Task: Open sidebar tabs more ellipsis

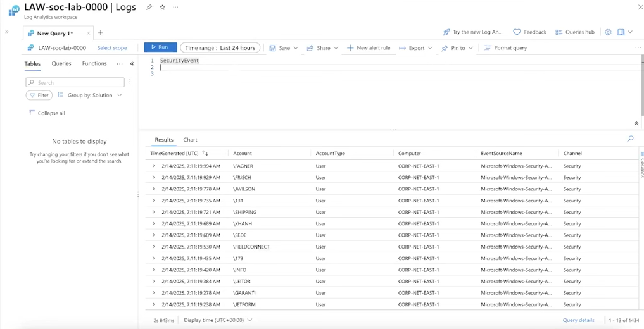Action: (x=120, y=64)
